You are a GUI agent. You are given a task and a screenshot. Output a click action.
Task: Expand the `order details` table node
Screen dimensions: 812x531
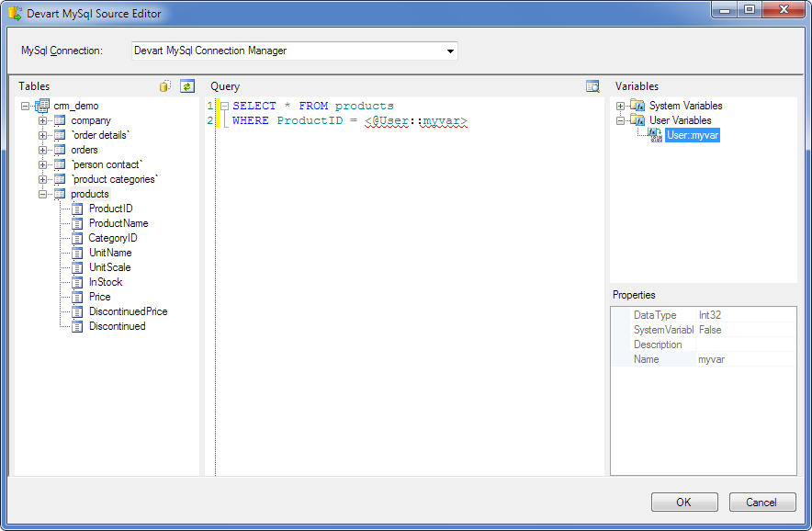coord(42,135)
